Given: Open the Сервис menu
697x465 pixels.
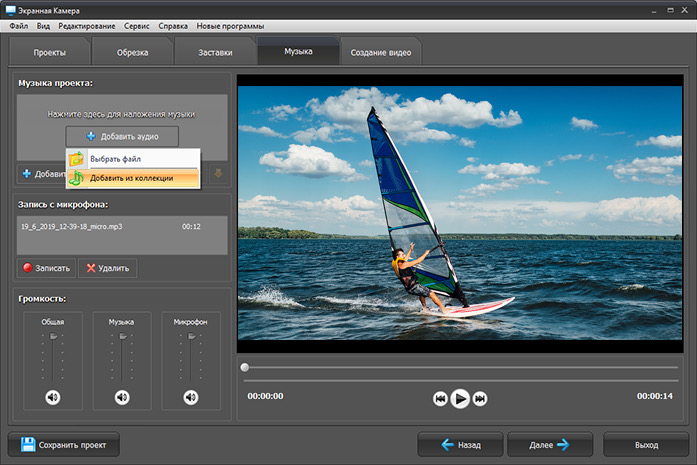Looking at the screenshot, I should (x=136, y=26).
